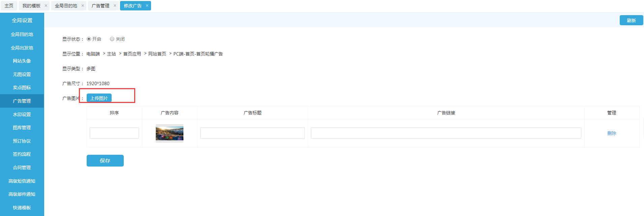Close the 广告管理 tab

115,6
